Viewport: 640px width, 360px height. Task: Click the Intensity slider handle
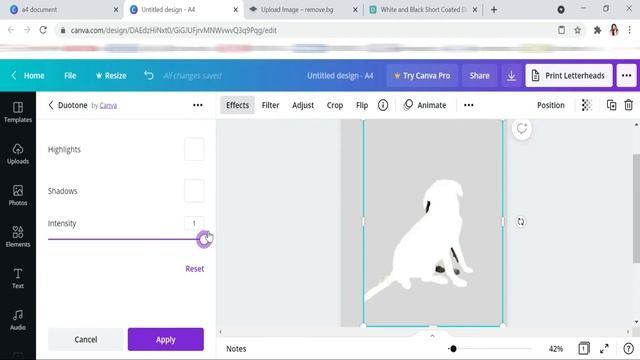click(204, 240)
